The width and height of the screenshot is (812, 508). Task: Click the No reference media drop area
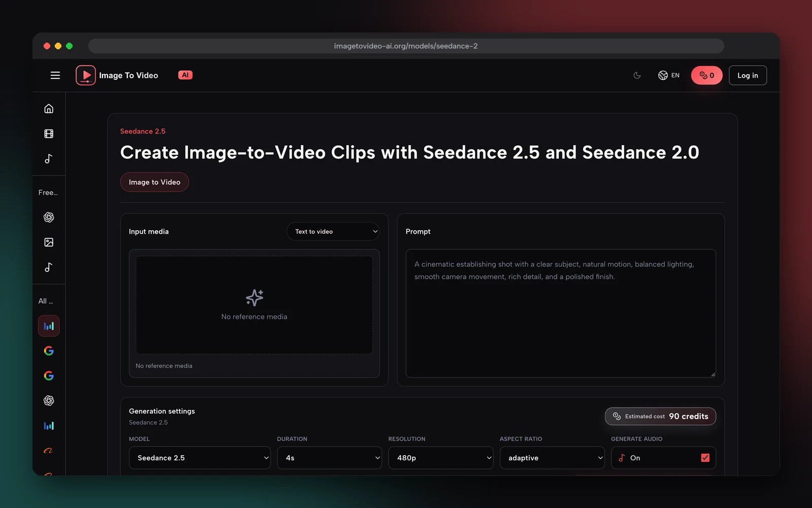click(254, 305)
